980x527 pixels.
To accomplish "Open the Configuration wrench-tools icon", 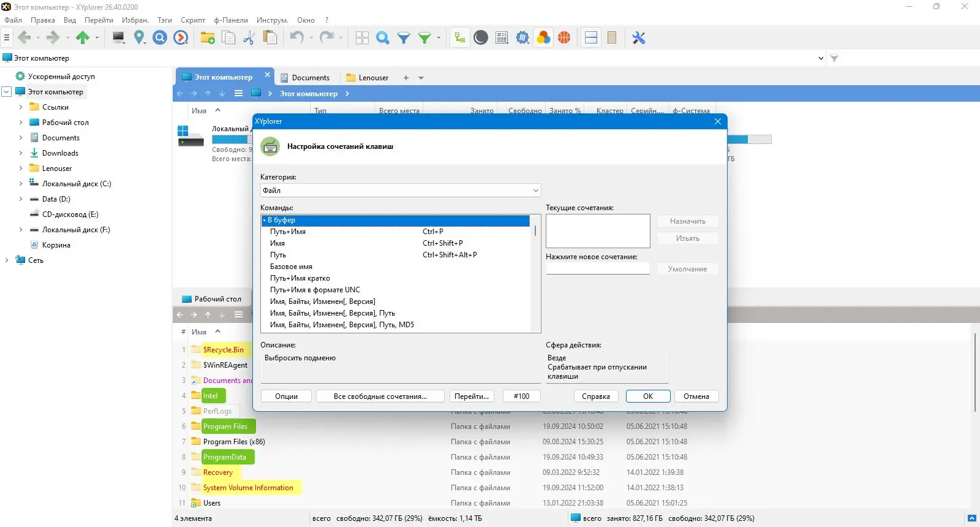I will (639, 38).
